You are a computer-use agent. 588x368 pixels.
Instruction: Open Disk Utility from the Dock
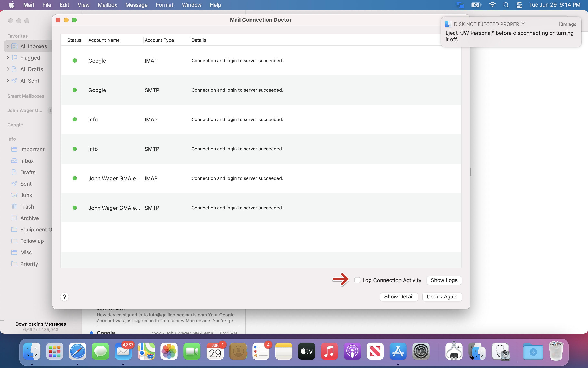point(501,351)
